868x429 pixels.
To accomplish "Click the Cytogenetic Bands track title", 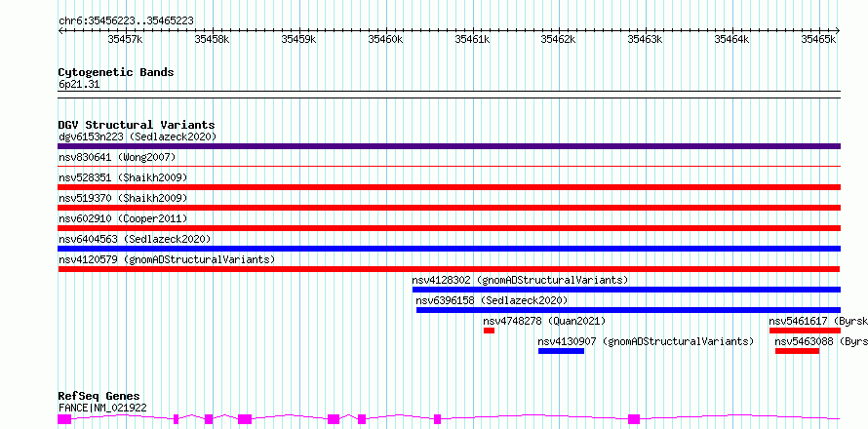I will pos(116,72).
